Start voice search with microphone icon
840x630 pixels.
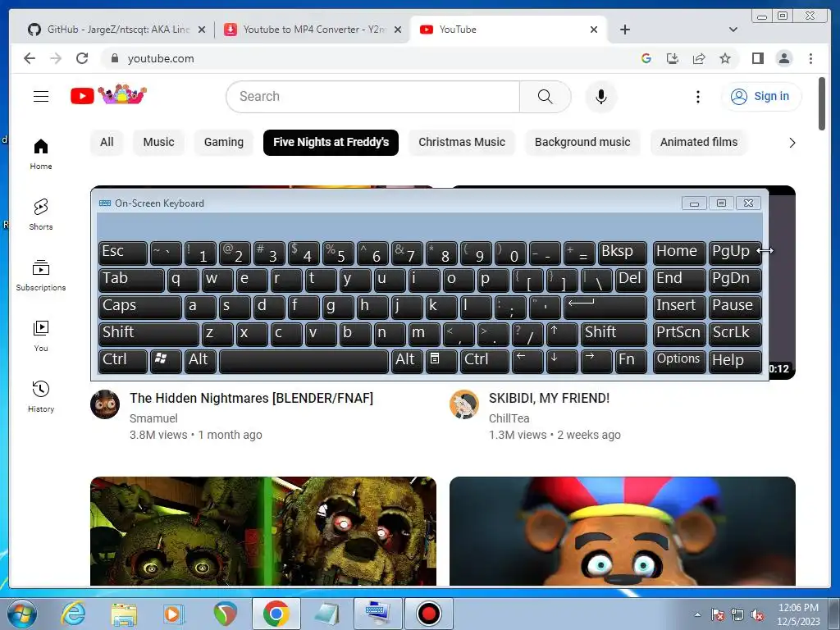coord(601,97)
